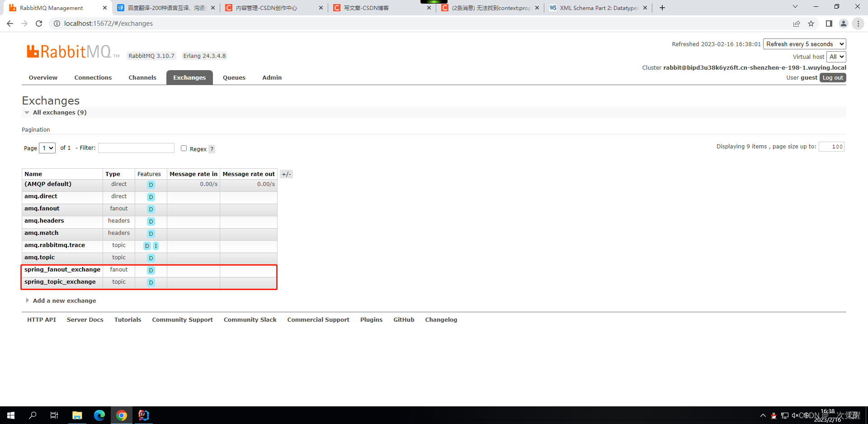Open Tutorials footer link
The image size is (868, 424).
[128, 319]
